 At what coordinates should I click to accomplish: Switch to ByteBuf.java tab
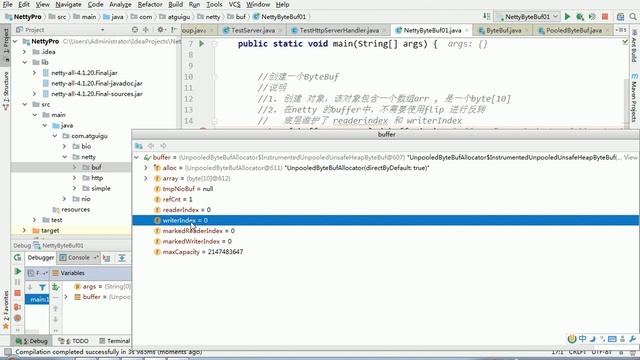(x=504, y=30)
